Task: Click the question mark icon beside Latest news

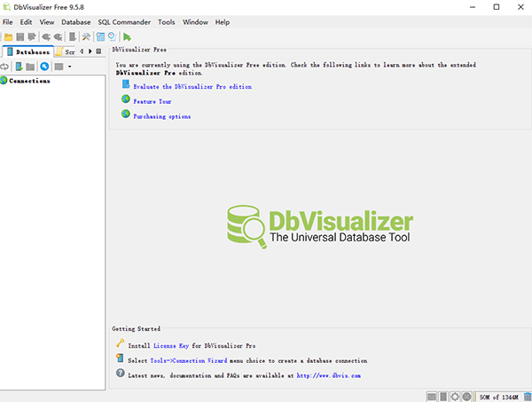Action: 120,373
